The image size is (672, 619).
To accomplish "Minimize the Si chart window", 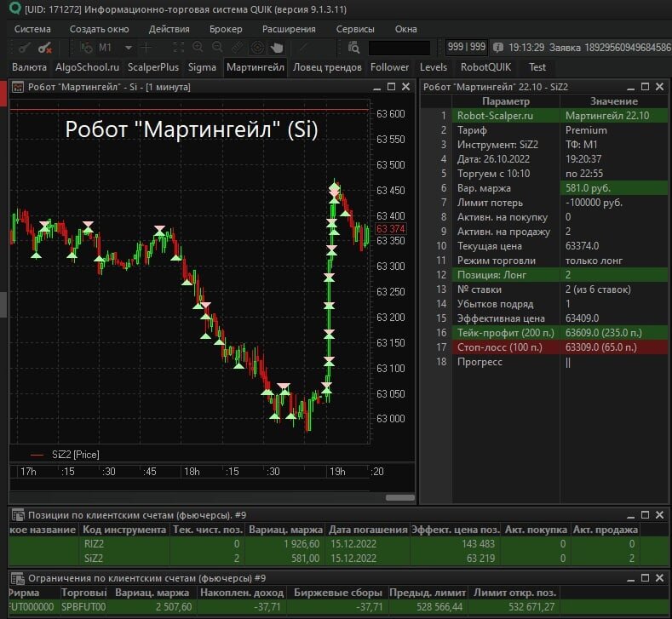I will pos(376,87).
